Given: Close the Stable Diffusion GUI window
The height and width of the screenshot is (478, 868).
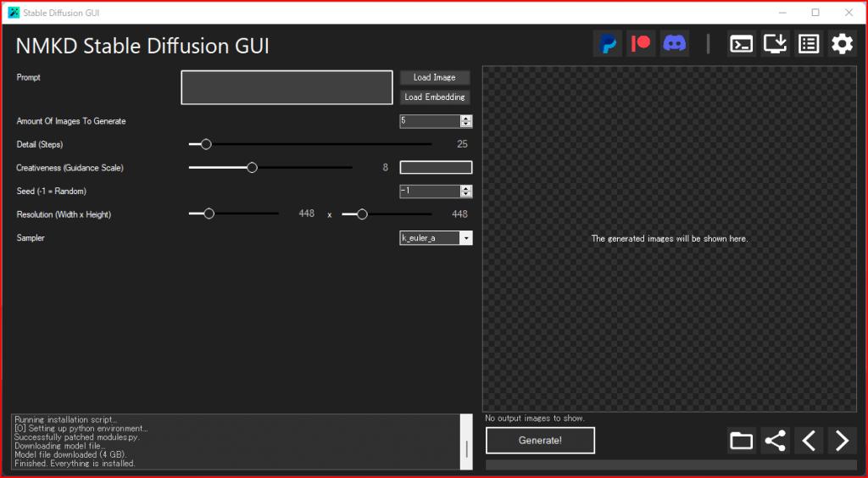Looking at the screenshot, I should pyautogui.click(x=849, y=12).
